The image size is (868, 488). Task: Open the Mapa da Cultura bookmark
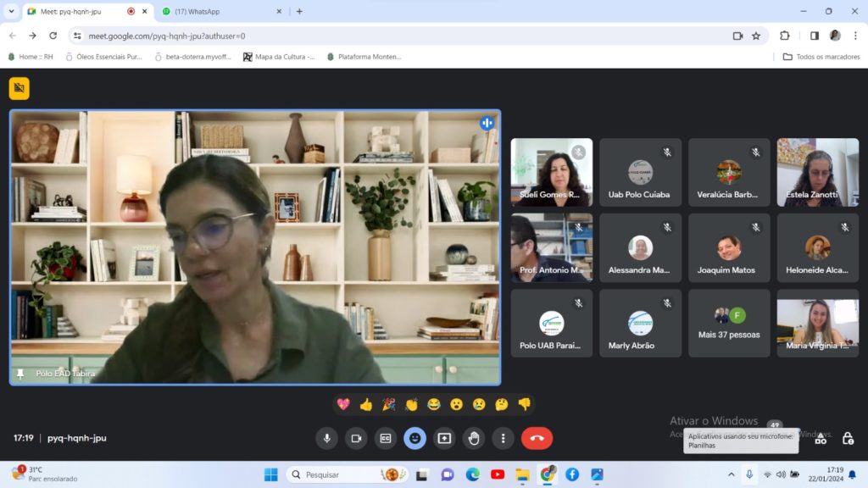click(x=280, y=57)
